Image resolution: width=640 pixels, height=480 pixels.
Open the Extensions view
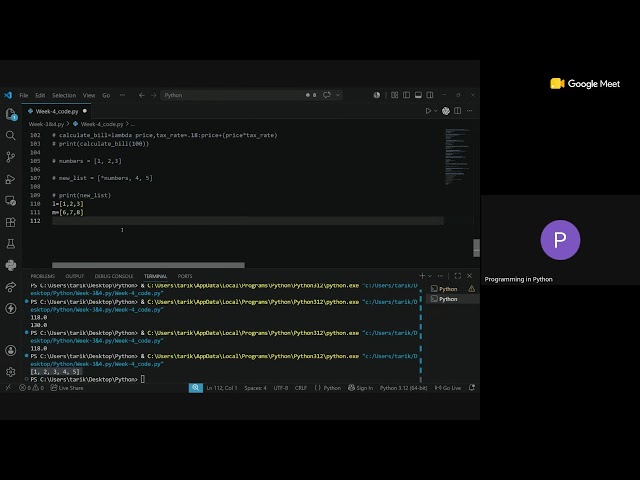(11, 222)
